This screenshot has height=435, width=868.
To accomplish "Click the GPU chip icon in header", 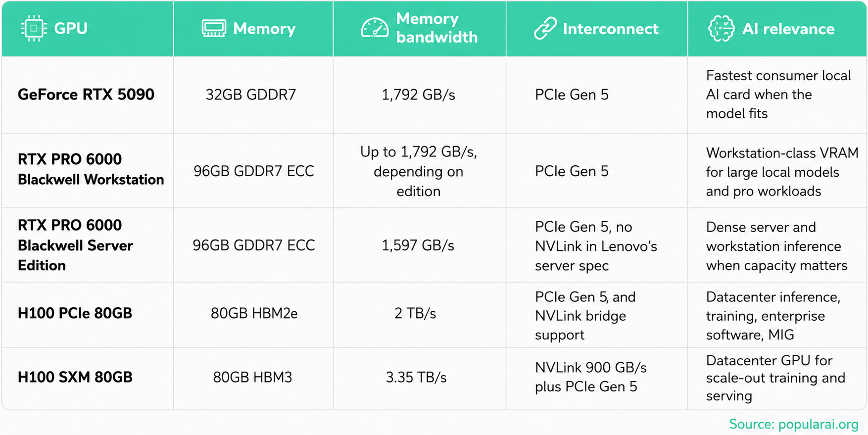I will coord(34,28).
